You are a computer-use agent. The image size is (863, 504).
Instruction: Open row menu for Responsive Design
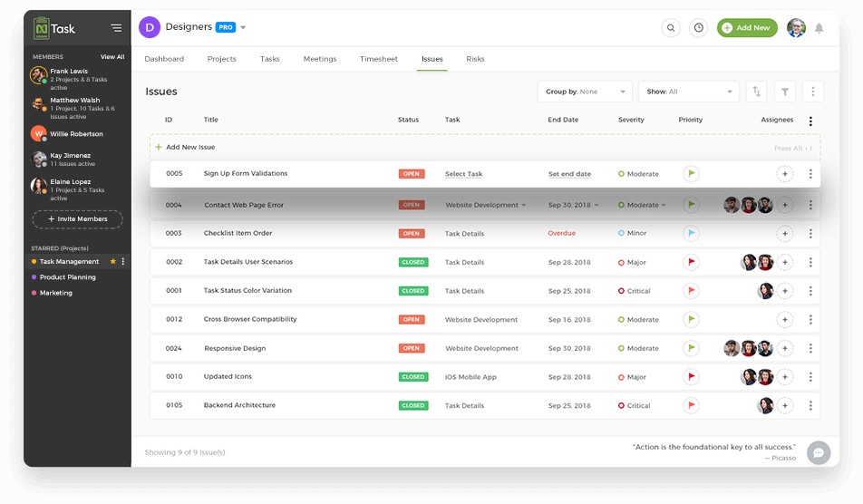810,348
